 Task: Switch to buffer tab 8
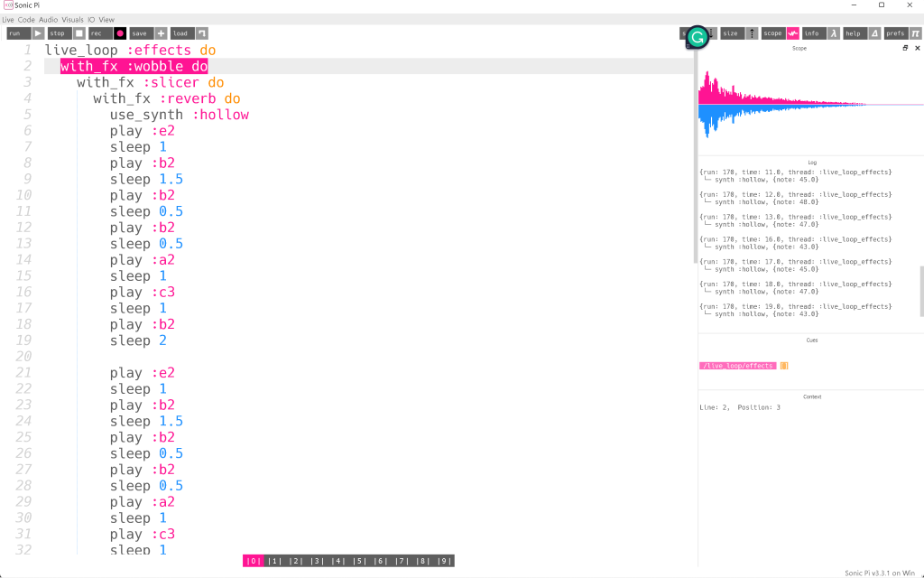point(423,561)
